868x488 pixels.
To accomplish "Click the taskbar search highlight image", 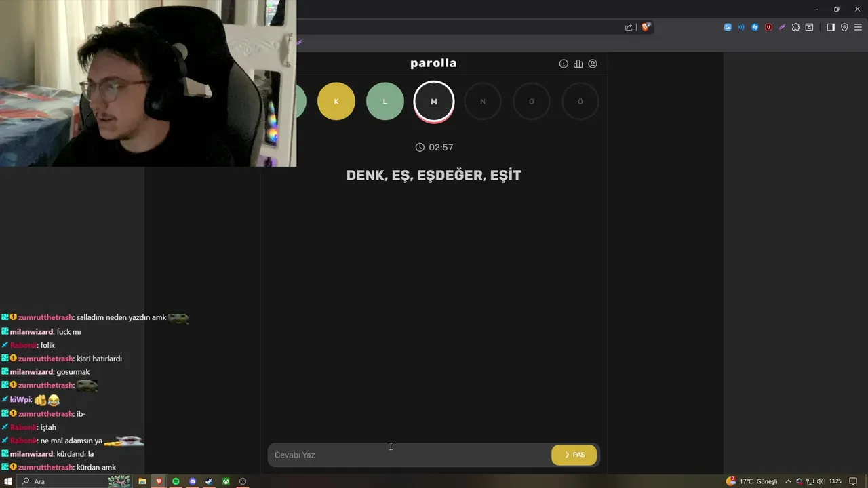I will (119, 481).
